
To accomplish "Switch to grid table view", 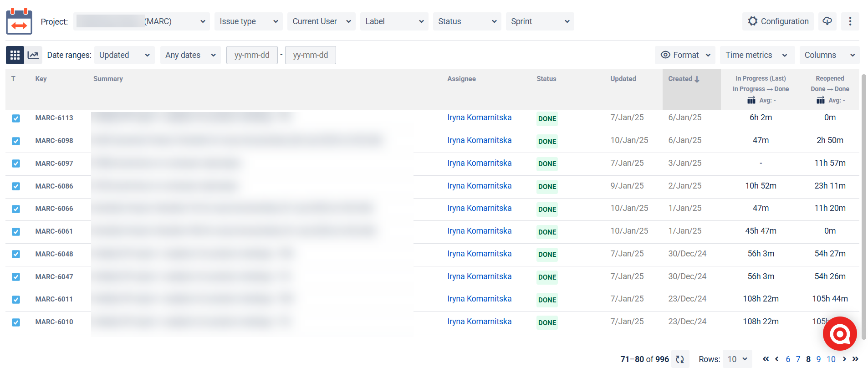I will pyautogui.click(x=15, y=55).
